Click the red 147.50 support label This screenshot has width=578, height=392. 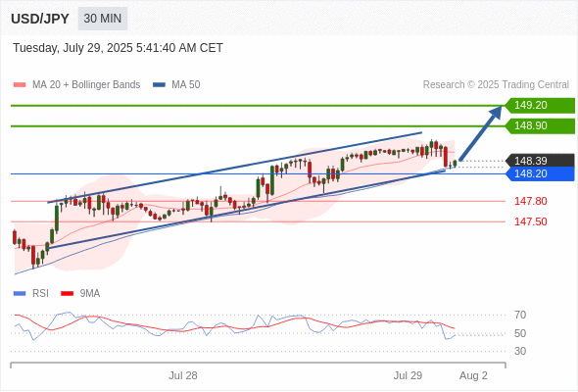click(x=531, y=221)
